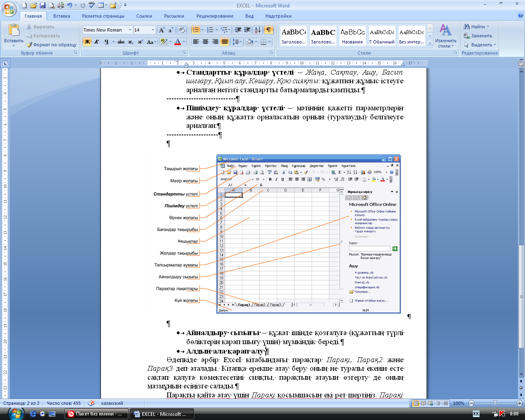Image resolution: width=525 pixels, height=420 pixels.
Task: Toggle underline Ч formatting
Action: (x=106, y=42)
